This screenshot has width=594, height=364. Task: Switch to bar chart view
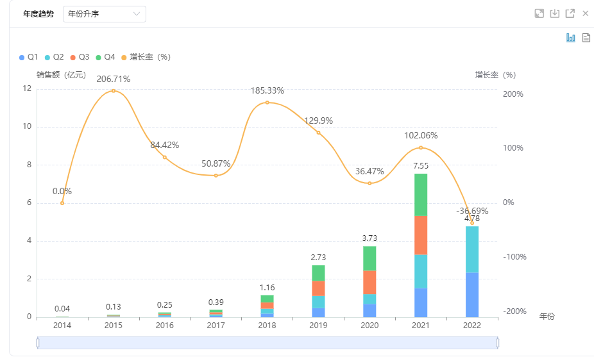tap(571, 38)
